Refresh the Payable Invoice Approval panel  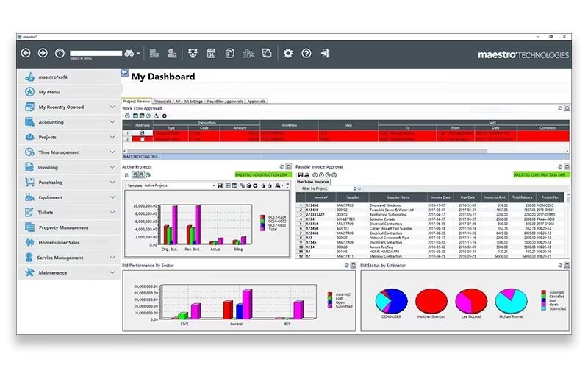[x=560, y=166]
